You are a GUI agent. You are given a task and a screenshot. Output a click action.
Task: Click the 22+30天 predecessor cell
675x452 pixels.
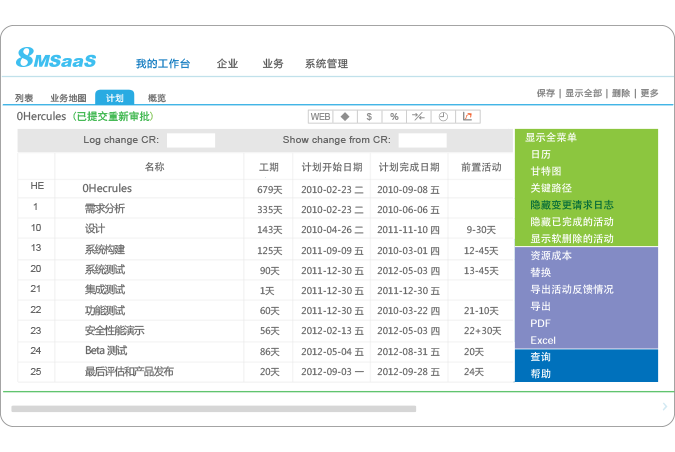tap(482, 331)
